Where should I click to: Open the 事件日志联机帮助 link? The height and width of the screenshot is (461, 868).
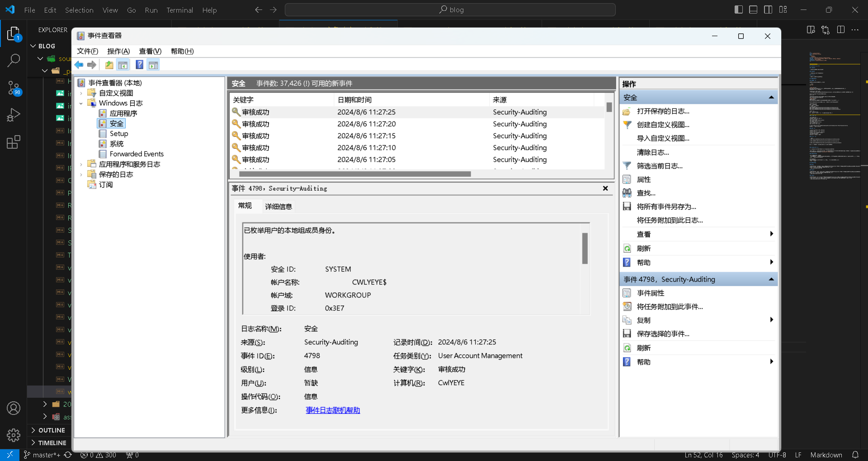click(x=333, y=410)
